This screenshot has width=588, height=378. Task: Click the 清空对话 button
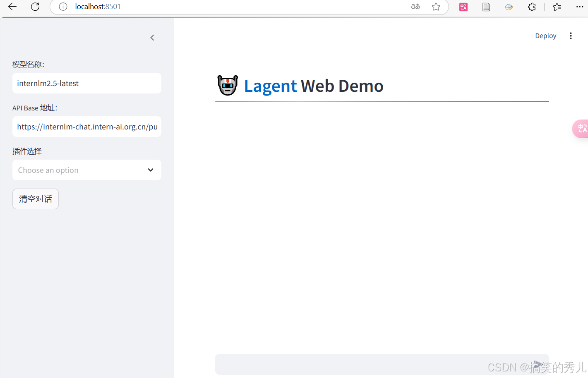click(x=36, y=199)
